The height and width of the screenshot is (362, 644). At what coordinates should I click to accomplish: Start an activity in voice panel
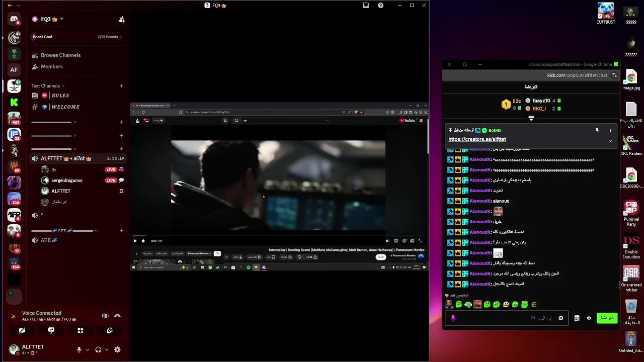[80, 330]
